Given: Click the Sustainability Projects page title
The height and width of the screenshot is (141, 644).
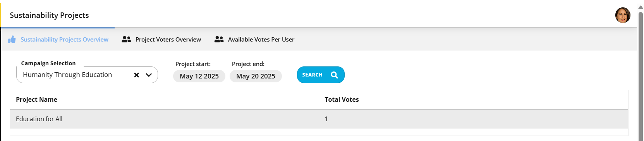Looking at the screenshot, I should pyautogui.click(x=49, y=15).
